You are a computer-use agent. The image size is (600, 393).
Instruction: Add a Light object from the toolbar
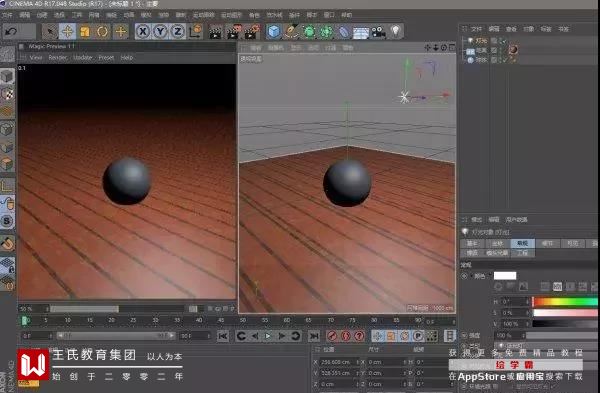[396, 31]
